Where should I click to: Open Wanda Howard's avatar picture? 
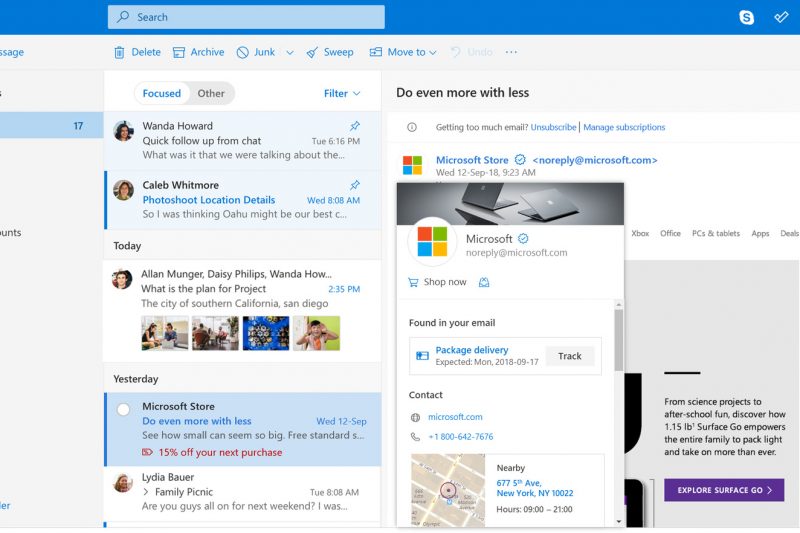click(123, 131)
